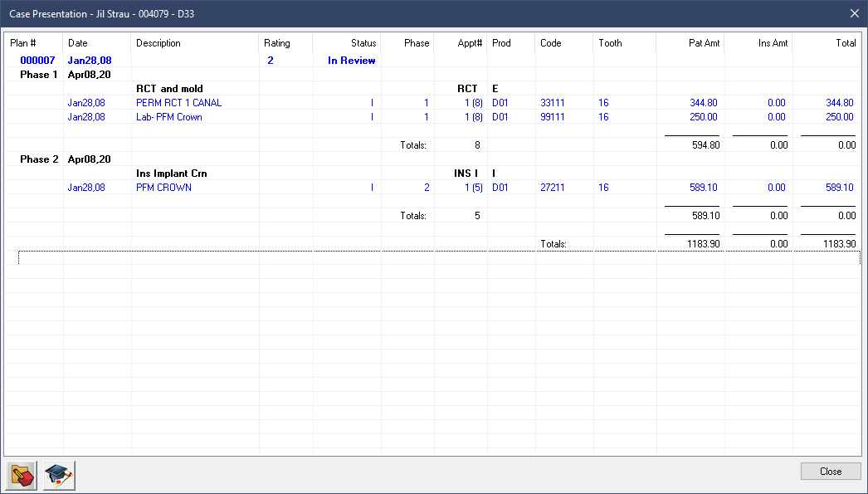The height and width of the screenshot is (494, 868).
Task: Click the folder with pencil icon button
Action: [x=21, y=475]
